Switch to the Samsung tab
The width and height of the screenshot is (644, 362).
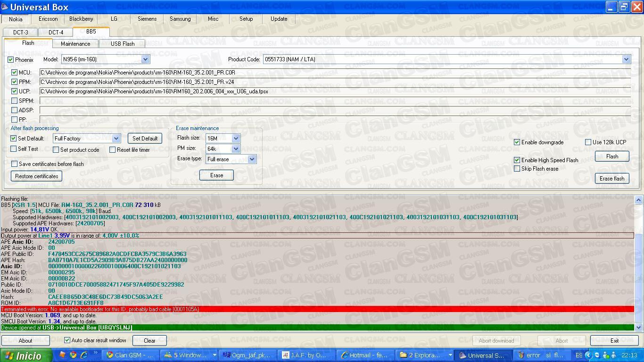coord(180,19)
